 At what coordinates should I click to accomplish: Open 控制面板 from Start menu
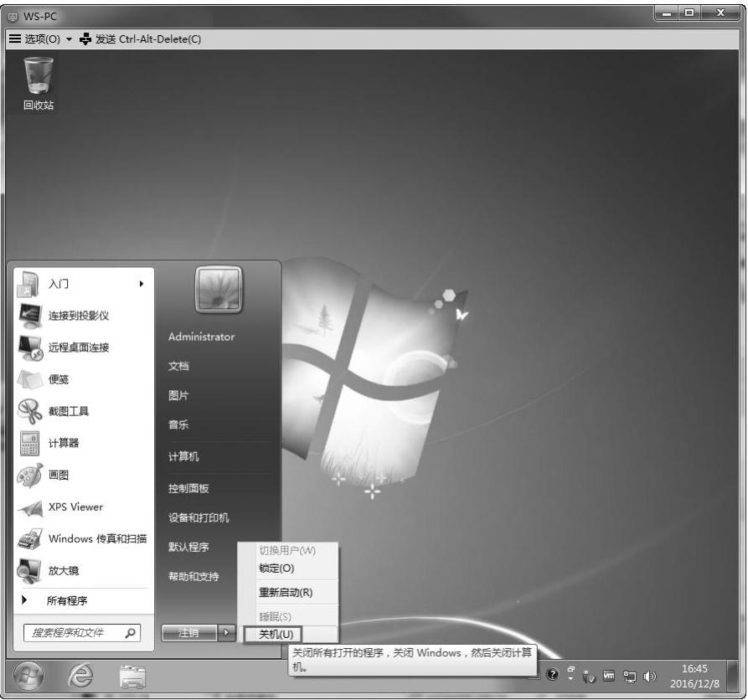188,488
